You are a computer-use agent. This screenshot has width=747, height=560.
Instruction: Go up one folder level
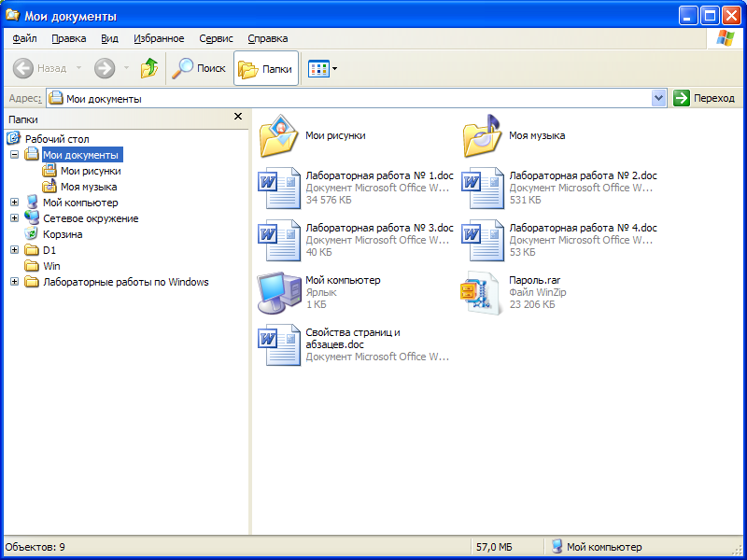point(149,68)
